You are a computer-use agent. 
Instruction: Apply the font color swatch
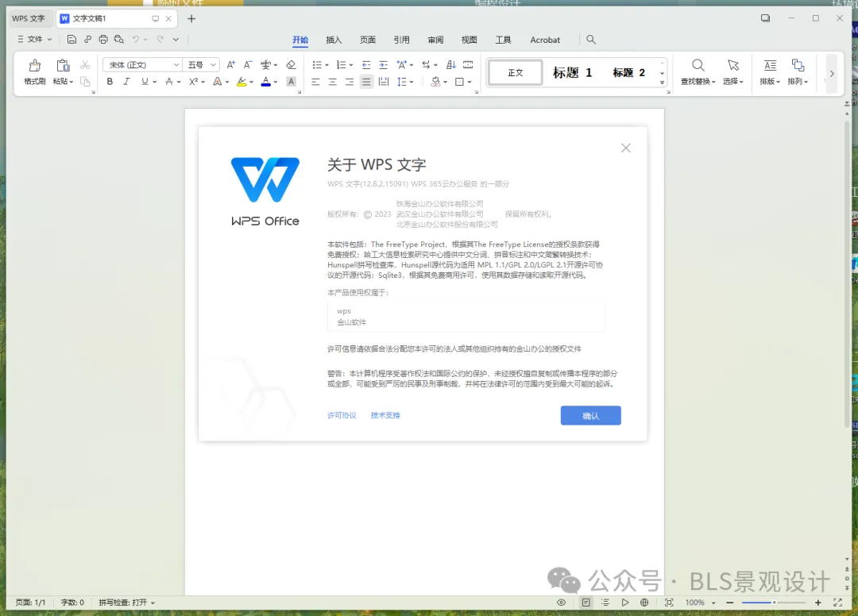[266, 82]
